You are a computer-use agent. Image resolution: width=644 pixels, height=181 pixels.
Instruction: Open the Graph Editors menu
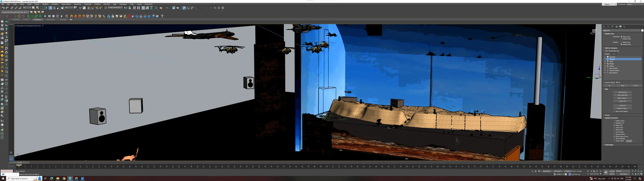(66, 4)
